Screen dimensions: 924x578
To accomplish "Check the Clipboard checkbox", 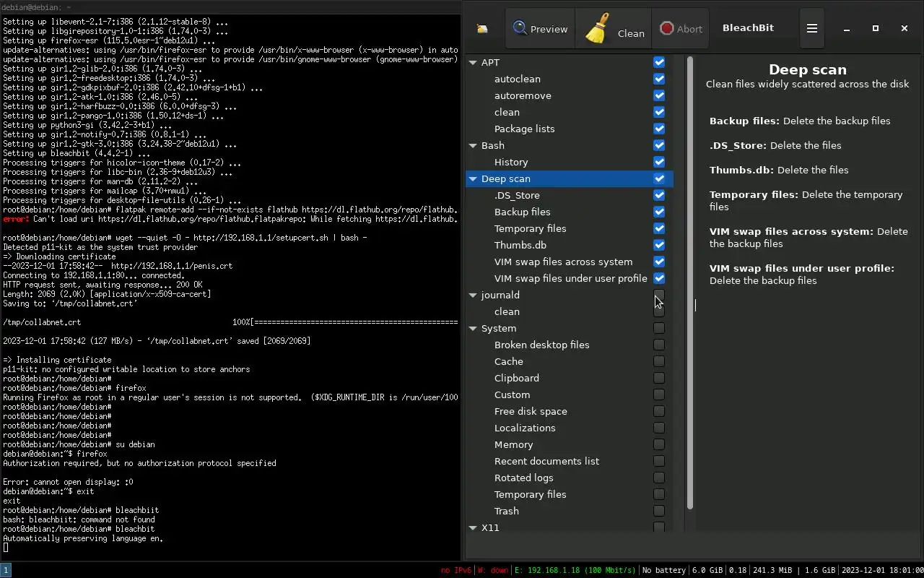I will point(659,378).
